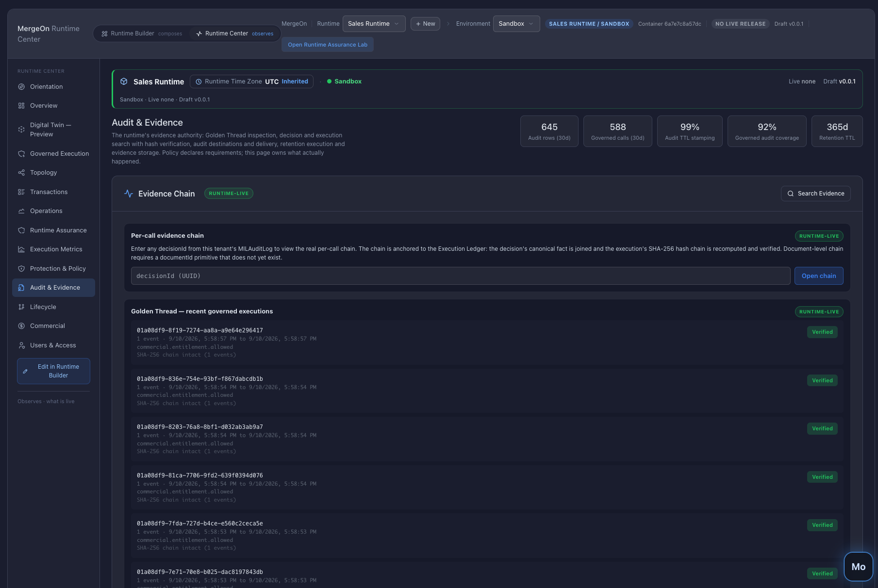Viewport: 878px width, 588px height.
Task: Click the 645 Audit rows (30d) card
Action: tap(549, 131)
